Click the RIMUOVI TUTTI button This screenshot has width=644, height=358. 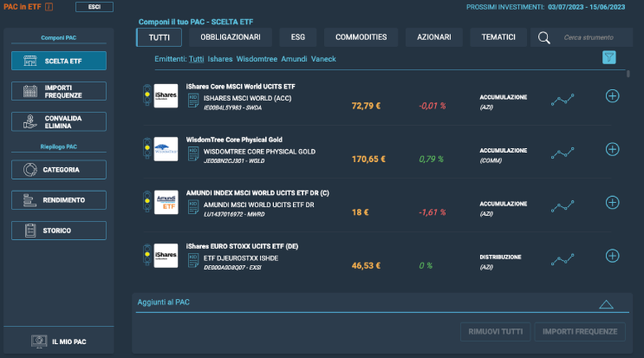coord(495,332)
